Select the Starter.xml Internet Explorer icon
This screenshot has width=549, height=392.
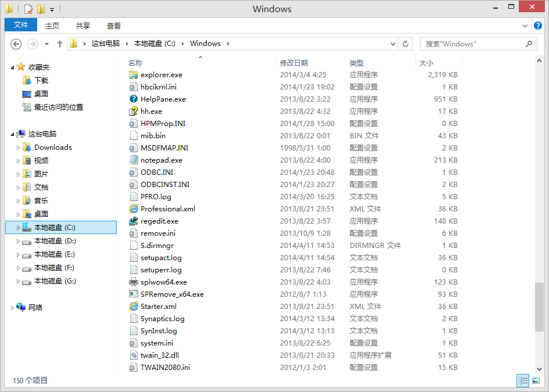click(x=134, y=307)
